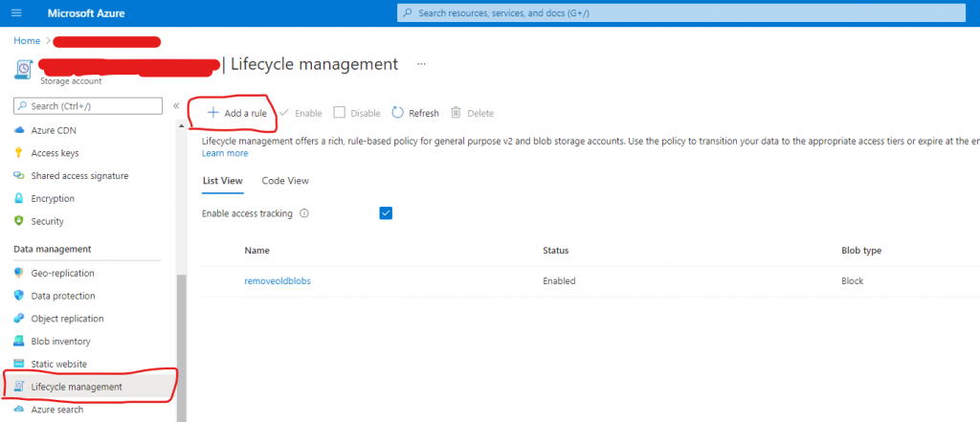Viewport: 980px width, 422px height.
Task: Collapse the sidebar with the double chevron
Action: [x=176, y=105]
